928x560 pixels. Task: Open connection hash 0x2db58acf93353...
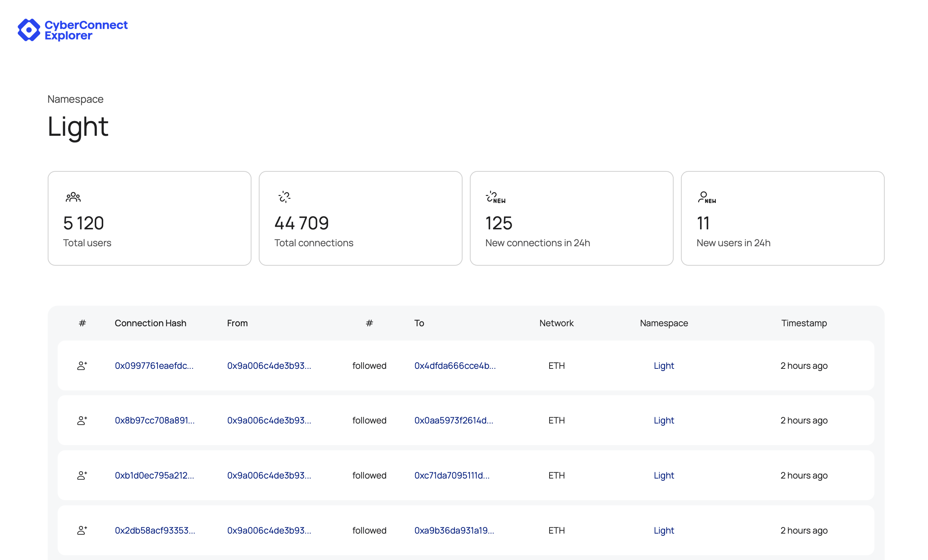155,531
